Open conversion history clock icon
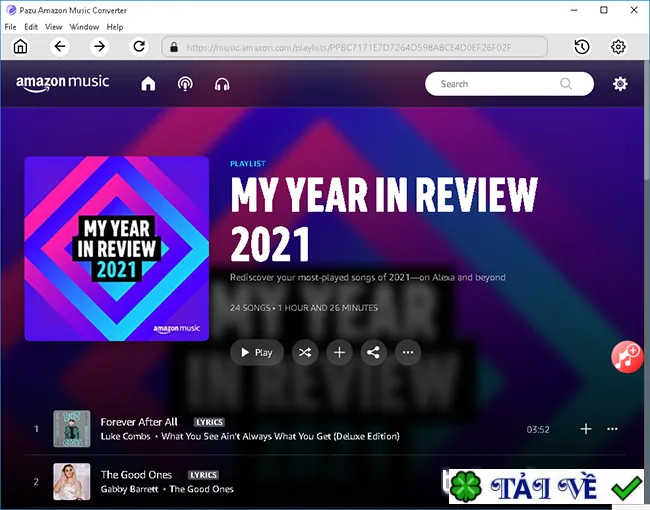Image resolution: width=650 pixels, height=510 pixels. (x=582, y=47)
